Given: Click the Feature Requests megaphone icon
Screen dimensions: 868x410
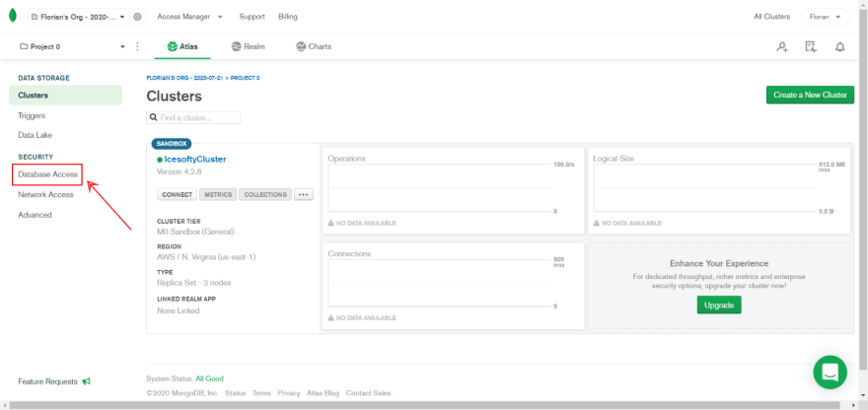Looking at the screenshot, I should click(87, 381).
